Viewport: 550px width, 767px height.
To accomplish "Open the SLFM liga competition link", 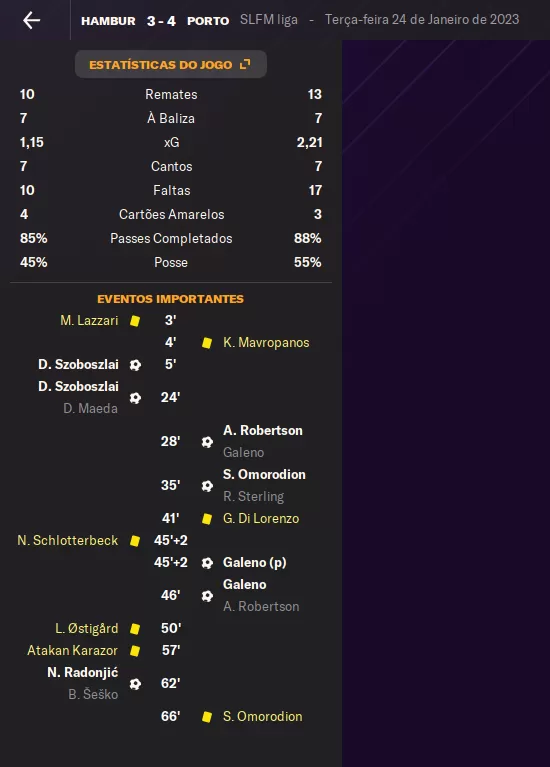I will click(269, 20).
